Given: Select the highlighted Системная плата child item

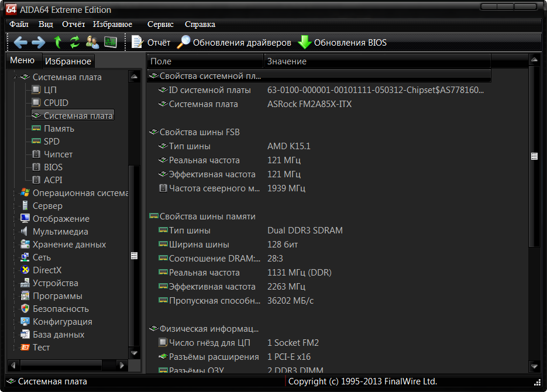Looking at the screenshot, I should pyautogui.click(x=73, y=115).
